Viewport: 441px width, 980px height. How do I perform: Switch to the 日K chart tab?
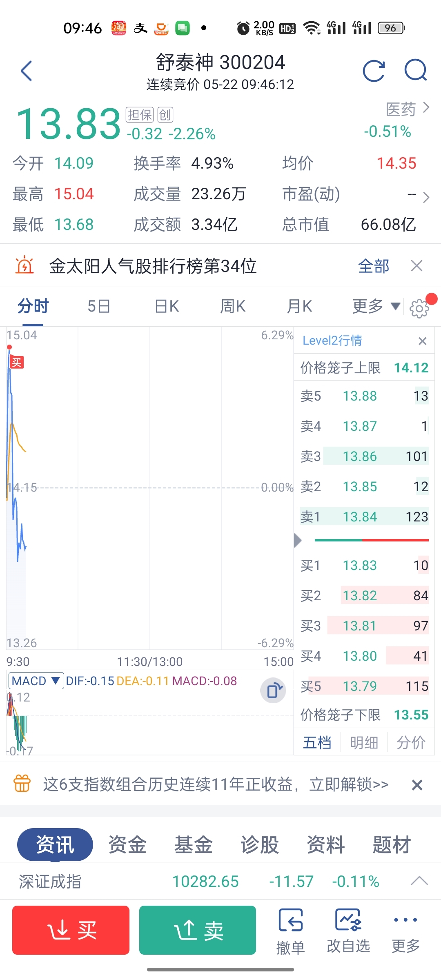click(167, 306)
